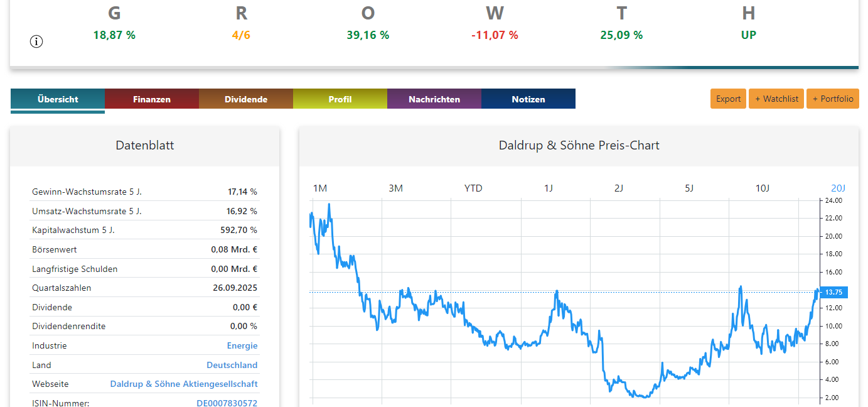Click the H score value UP
The image size is (868, 407).
749,35
